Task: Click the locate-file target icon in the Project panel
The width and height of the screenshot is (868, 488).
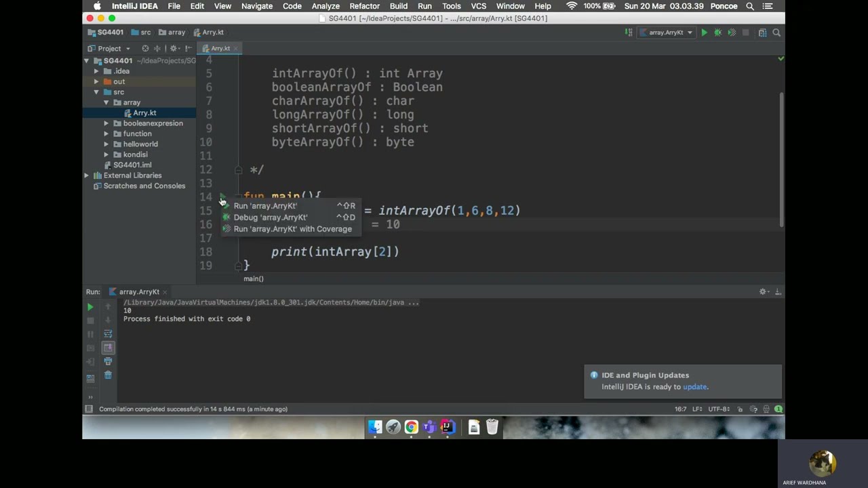Action: 145,49
